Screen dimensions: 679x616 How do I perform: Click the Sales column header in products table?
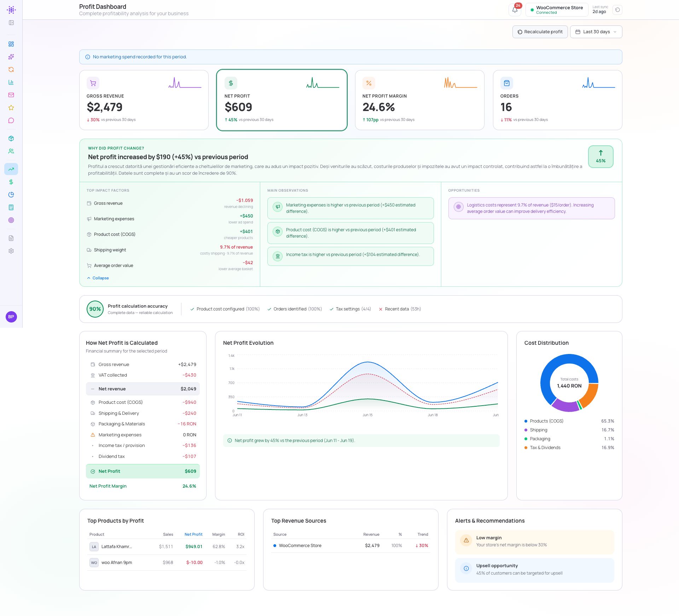click(168, 534)
